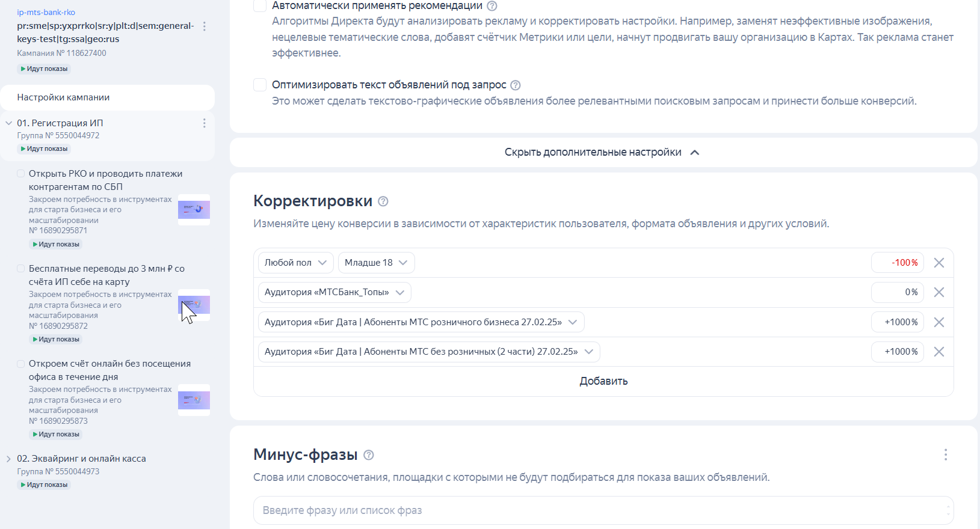The height and width of the screenshot is (529, 980).
Task: Open campaign three-dot menu
Action: (205, 26)
